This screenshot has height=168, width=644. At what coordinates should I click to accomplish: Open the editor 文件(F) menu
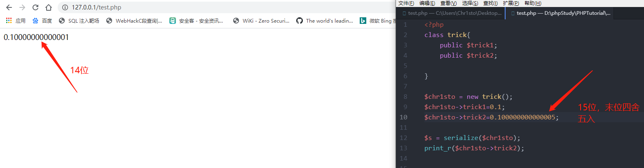pos(406,3)
